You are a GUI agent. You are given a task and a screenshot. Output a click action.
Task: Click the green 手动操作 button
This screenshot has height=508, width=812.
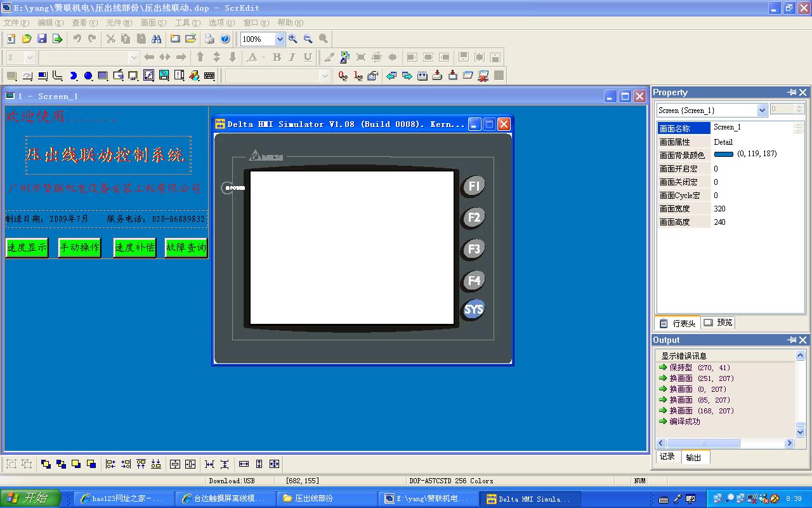(x=80, y=248)
